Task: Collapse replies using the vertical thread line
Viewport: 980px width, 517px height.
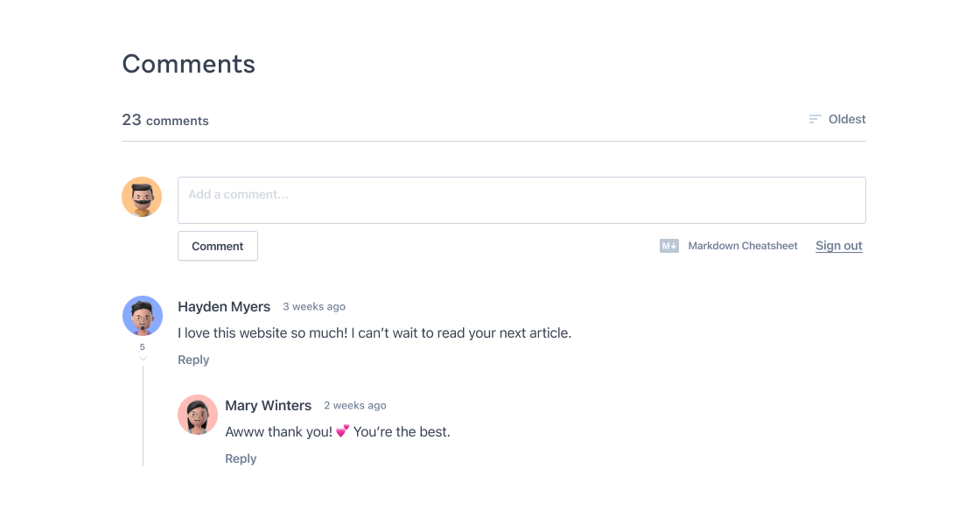Action: (x=143, y=416)
